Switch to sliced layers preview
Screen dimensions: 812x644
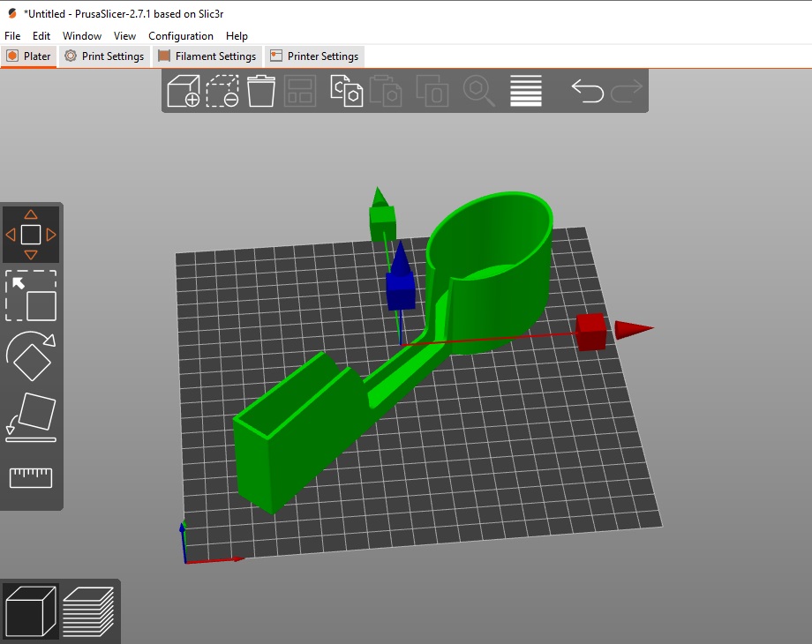[88, 610]
